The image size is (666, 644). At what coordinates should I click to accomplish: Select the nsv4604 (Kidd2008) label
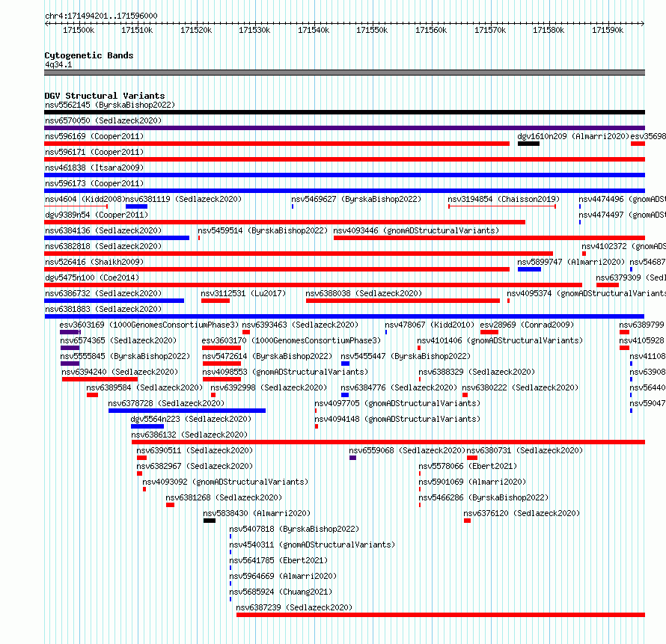point(85,199)
